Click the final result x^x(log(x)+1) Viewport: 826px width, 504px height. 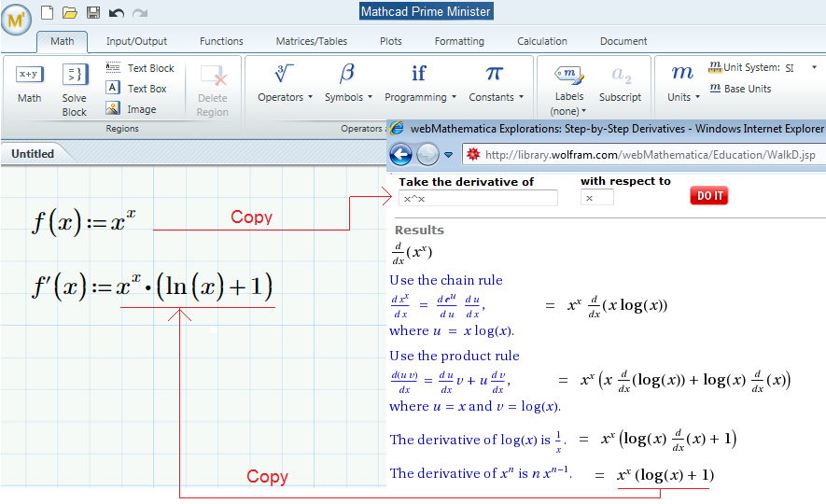[x=665, y=475]
